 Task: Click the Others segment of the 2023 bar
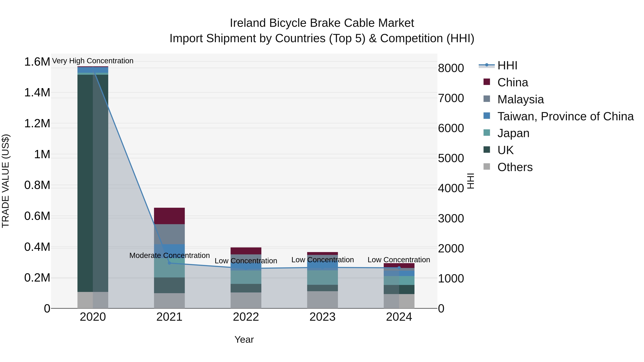(323, 300)
